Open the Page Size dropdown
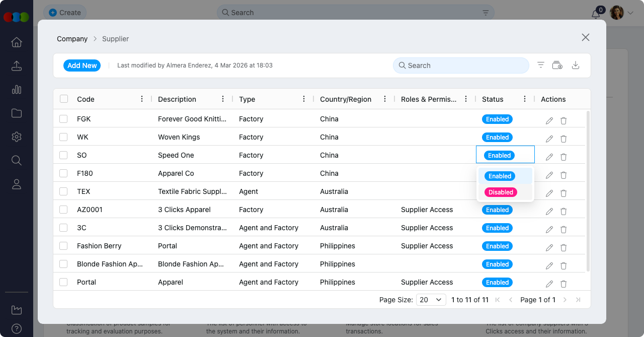Image resolution: width=644 pixels, height=337 pixels. 431,300
